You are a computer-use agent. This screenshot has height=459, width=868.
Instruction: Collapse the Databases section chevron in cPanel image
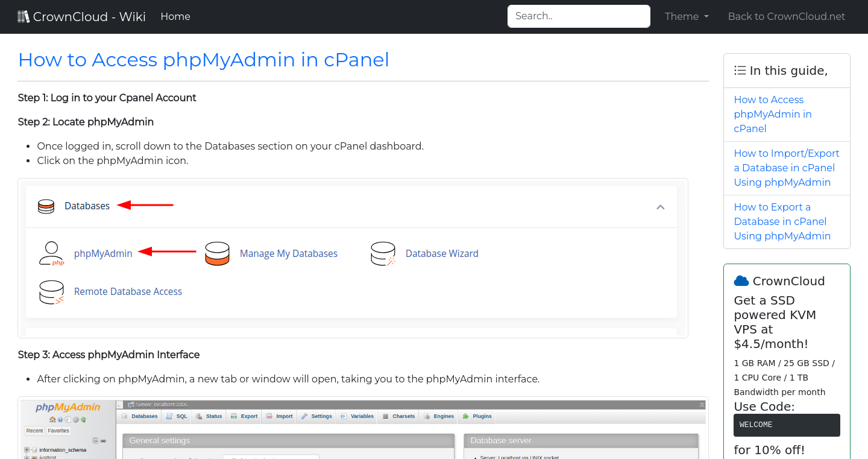pyautogui.click(x=661, y=207)
